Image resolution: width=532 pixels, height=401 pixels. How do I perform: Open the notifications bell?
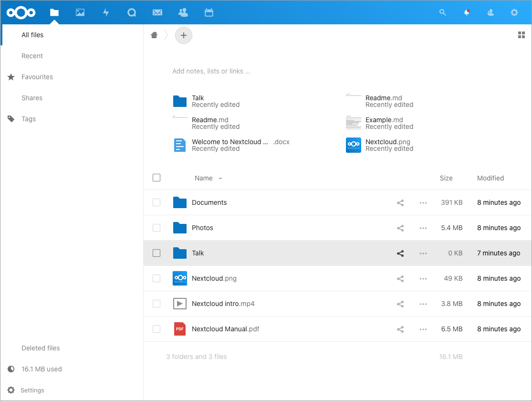467,12
